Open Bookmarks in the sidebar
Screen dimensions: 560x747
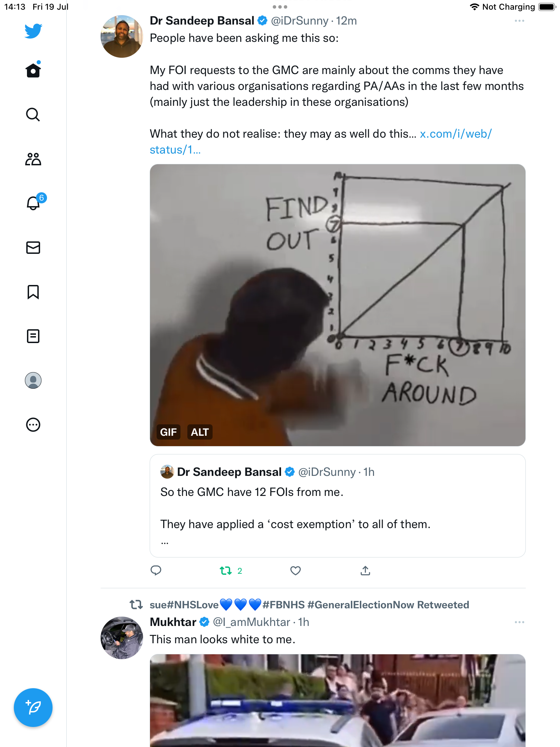[x=33, y=292]
